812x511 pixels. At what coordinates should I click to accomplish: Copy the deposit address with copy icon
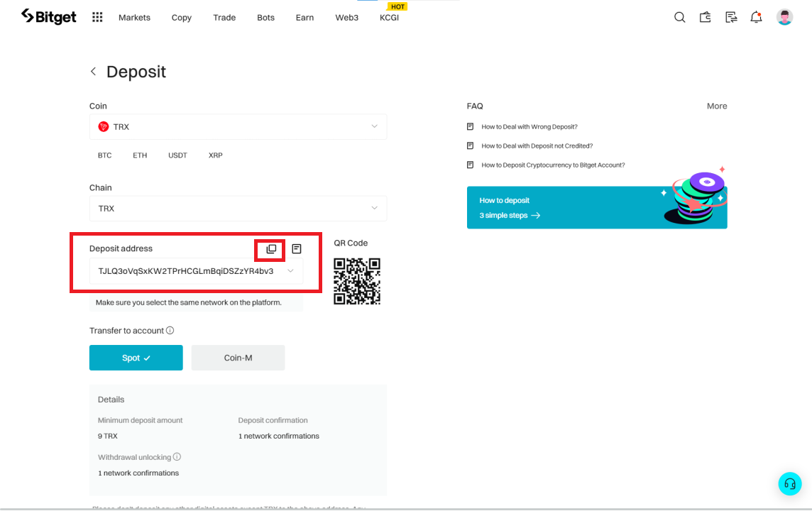coord(271,249)
